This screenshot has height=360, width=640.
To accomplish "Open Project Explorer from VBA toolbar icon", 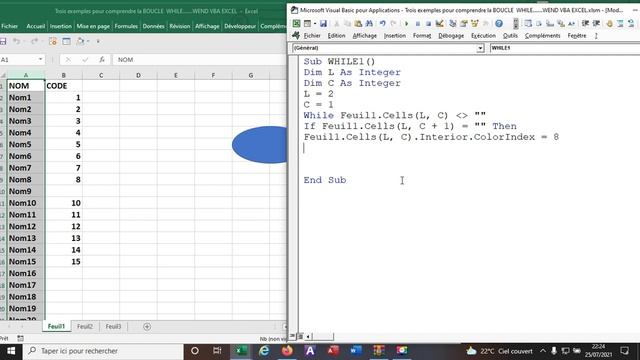I will point(453,24).
